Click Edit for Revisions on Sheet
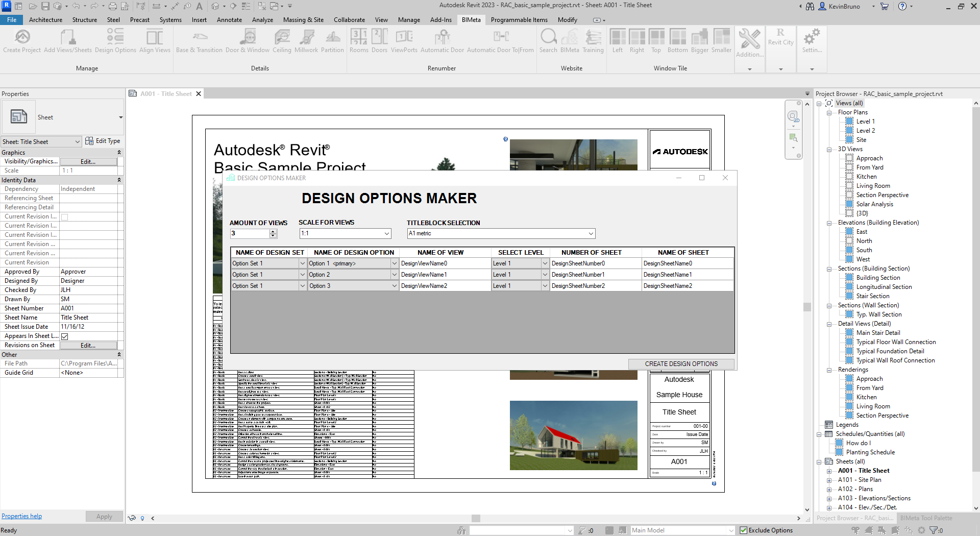The height and width of the screenshot is (536, 980). pos(88,346)
